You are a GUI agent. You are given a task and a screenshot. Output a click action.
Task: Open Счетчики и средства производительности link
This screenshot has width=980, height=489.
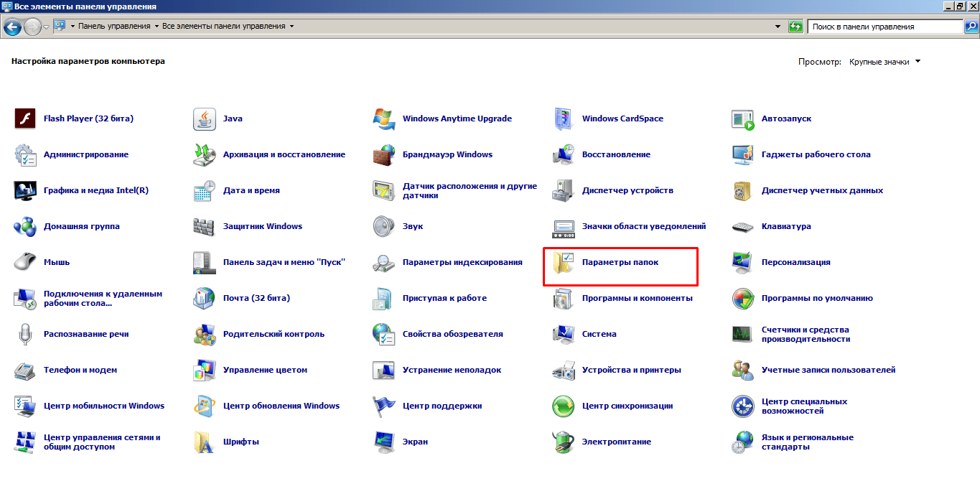(x=806, y=334)
